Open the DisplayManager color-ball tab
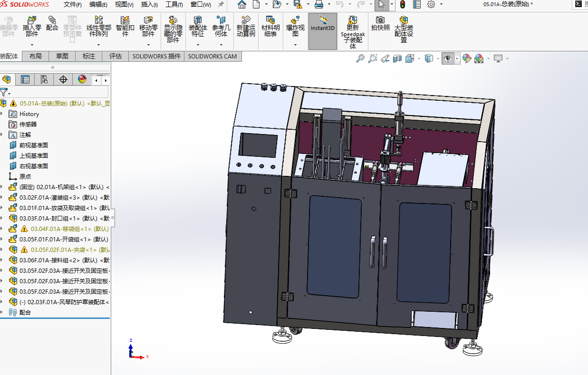588x375 pixels. pos(82,79)
